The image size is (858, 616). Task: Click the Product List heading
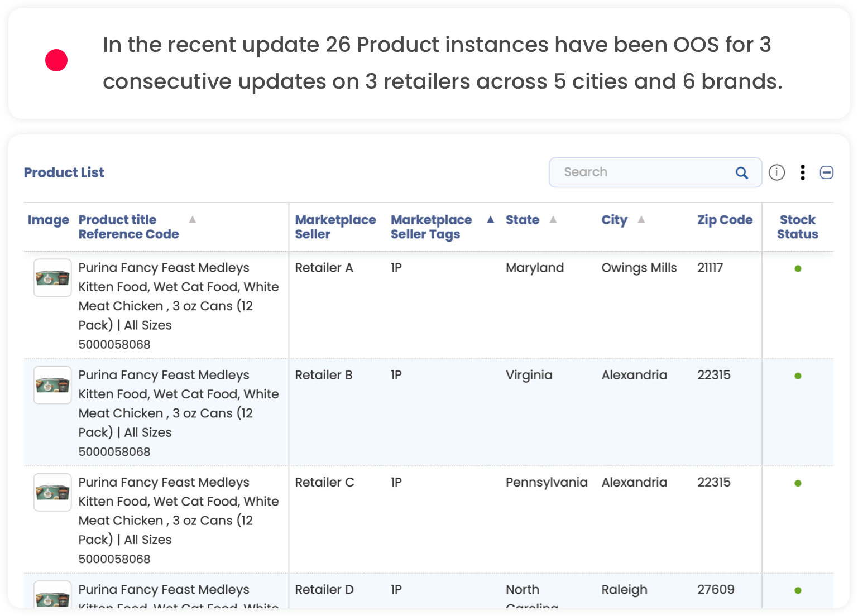tap(64, 172)
